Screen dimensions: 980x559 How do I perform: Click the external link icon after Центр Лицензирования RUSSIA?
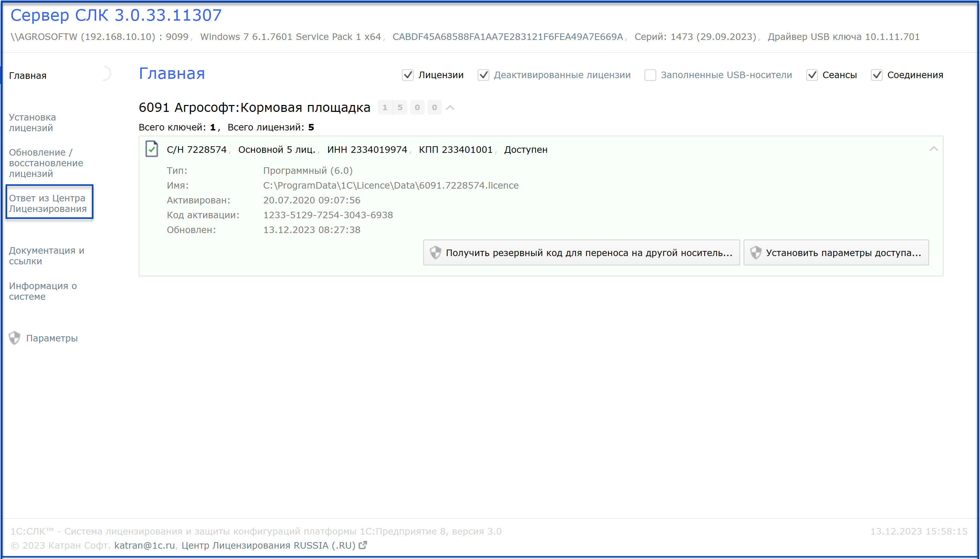click(x=363, y=545)
